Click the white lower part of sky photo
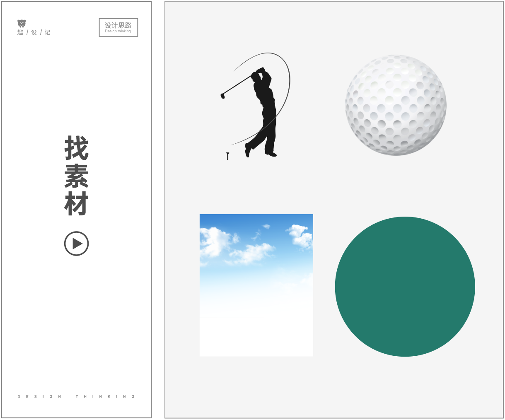This screenshot has width=505, height=420. pos(256,327)
